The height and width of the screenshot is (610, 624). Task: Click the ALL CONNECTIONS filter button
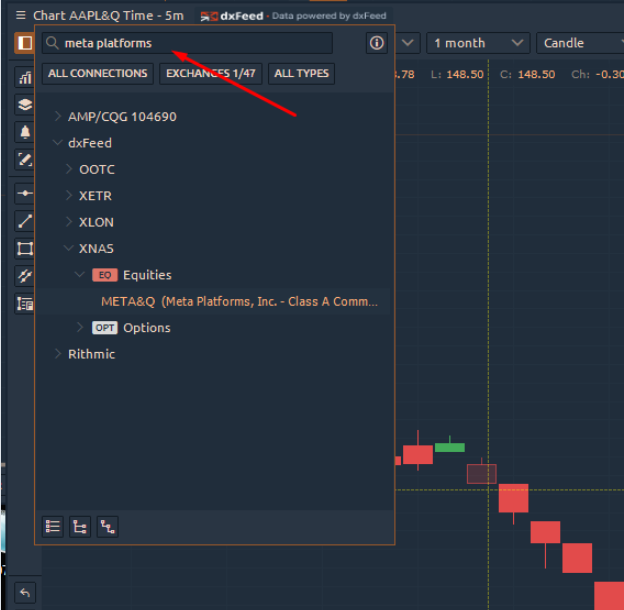tap(98, 73)
